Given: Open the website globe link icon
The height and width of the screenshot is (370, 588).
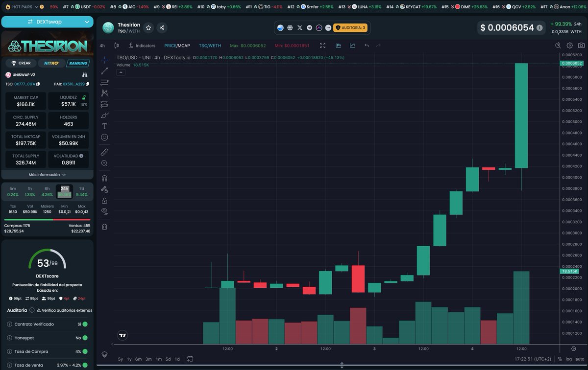Looking at the screenshot, I should tap(290, 28).
